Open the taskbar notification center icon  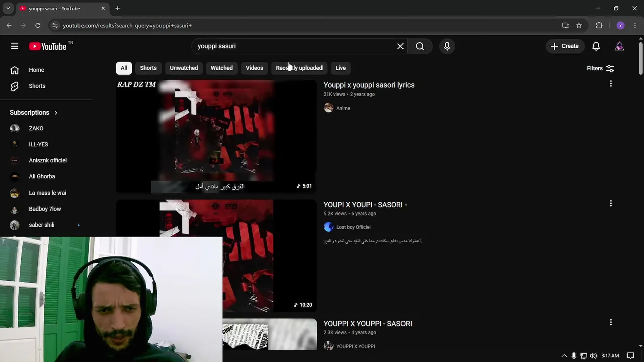(630, 356)
